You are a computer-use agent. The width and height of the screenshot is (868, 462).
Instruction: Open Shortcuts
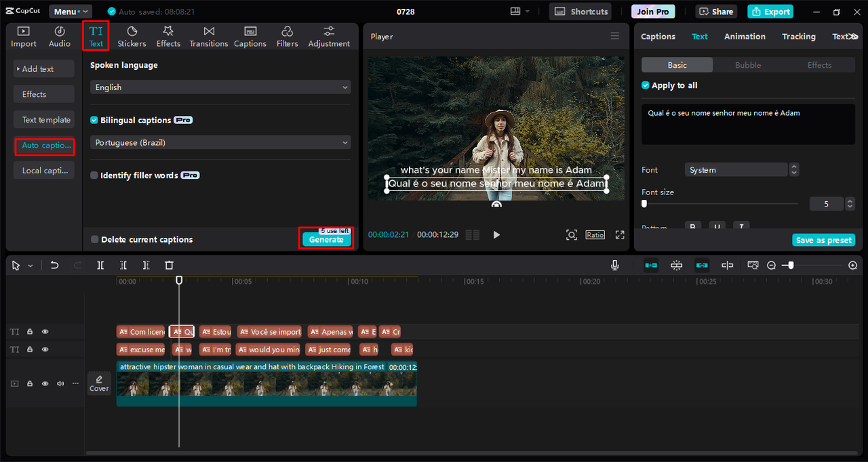tap(580, 12)
